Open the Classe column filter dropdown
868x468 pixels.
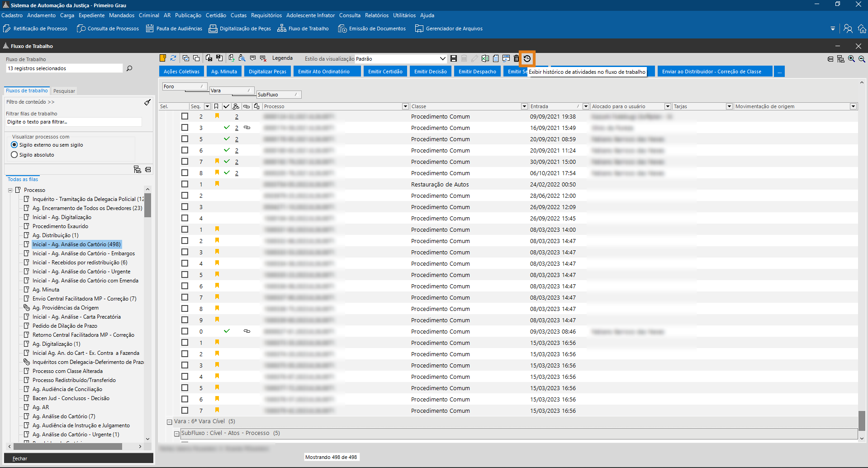pyautogui.click(x=524, y=106)
